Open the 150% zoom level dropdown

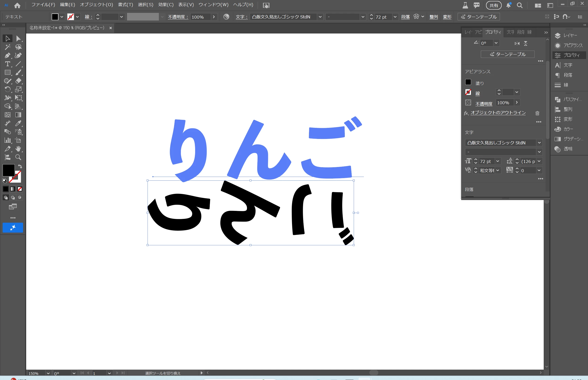click(48, 373)
